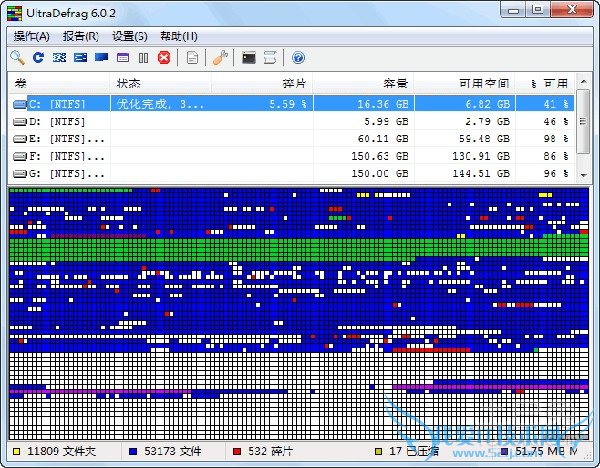Open the 报告(R) menu
Screen dimensions: 600x468
pyautogui.click(x=81, y=36)
